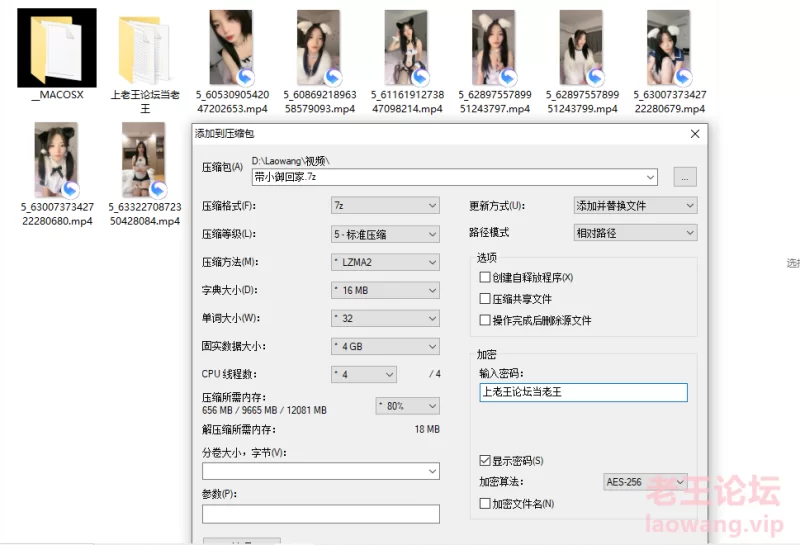Close the 添加到压缩包 dialog

694,133
